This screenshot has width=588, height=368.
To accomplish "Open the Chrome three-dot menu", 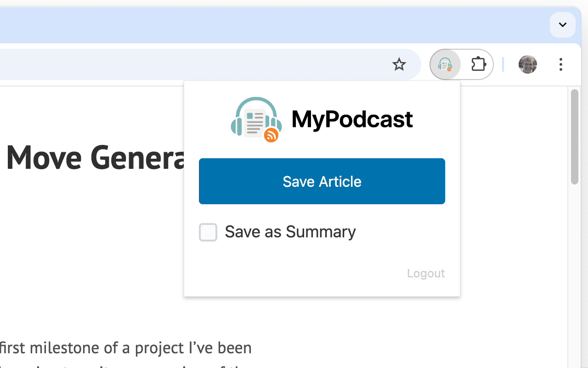I will tap(560, 64).
